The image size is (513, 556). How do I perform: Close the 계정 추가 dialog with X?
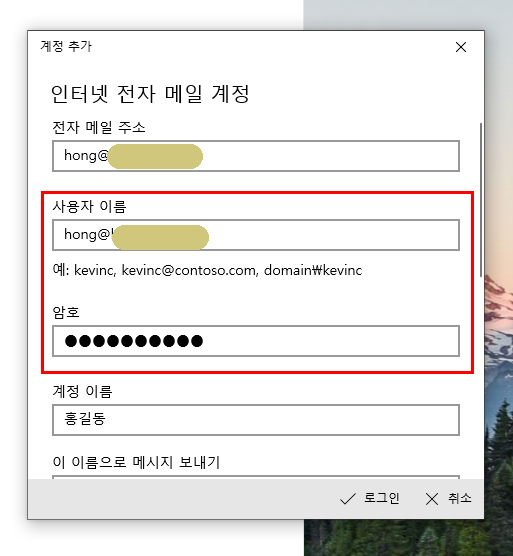click(461, 47)
